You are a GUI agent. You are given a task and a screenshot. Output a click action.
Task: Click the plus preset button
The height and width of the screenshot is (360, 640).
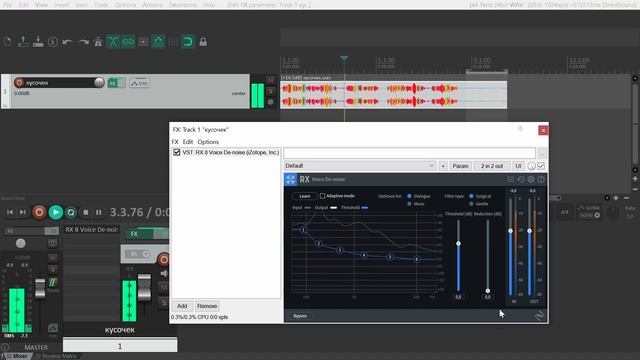click(x=443, y=166)
